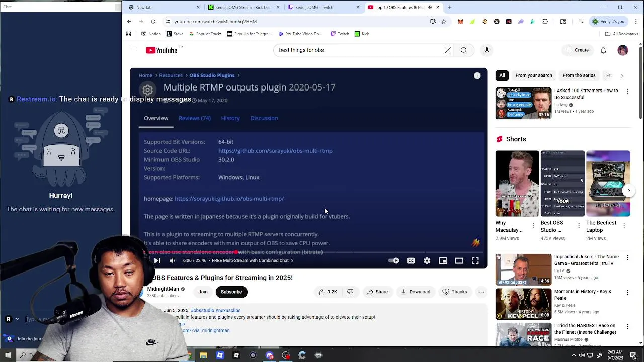The width and height of the screenshot is (644, 362).
Task: Open the Notion bookmark
Action: 151,34
